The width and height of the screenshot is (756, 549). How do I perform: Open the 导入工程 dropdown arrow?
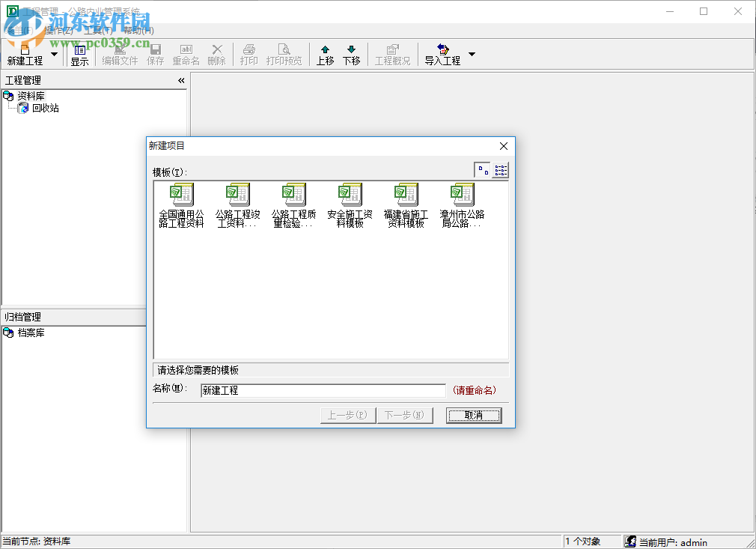(472, 54)
